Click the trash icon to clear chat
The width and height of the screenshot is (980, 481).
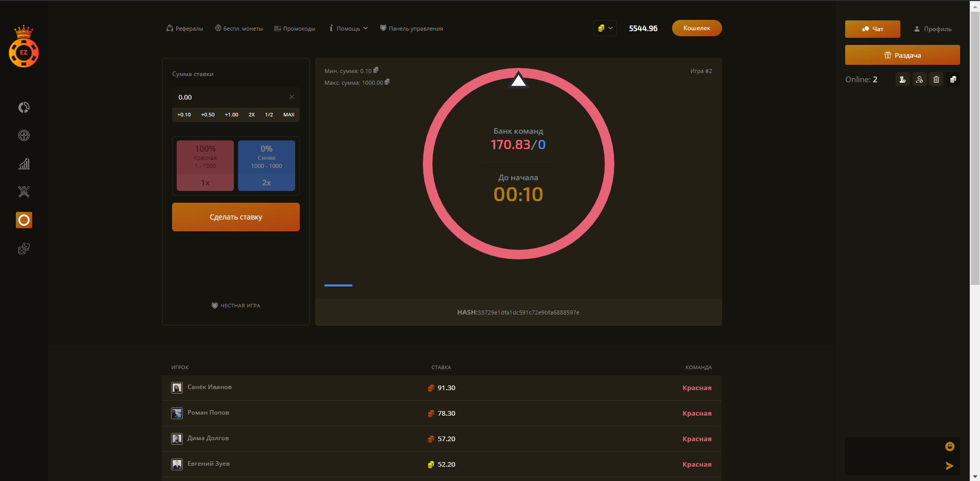(x=936, y=80)
